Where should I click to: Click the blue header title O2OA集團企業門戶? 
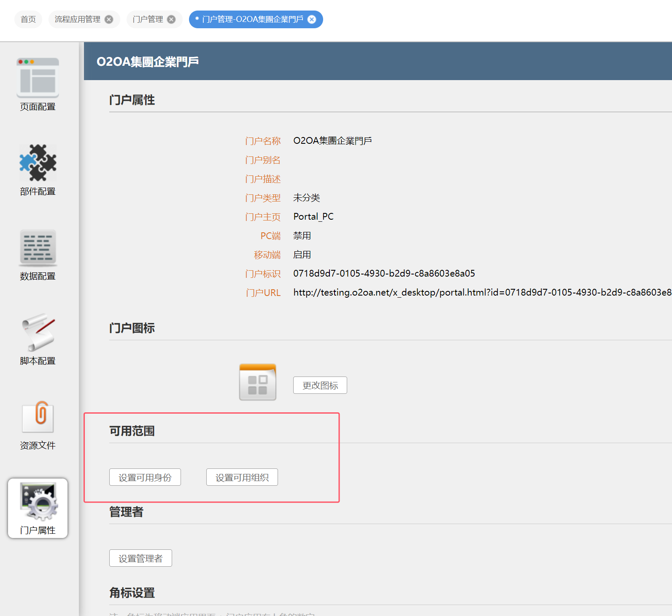[148, 62]
